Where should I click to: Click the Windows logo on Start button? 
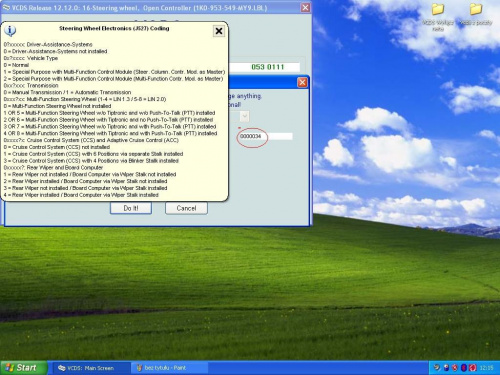pyautogui.click(x=9, y=368)
